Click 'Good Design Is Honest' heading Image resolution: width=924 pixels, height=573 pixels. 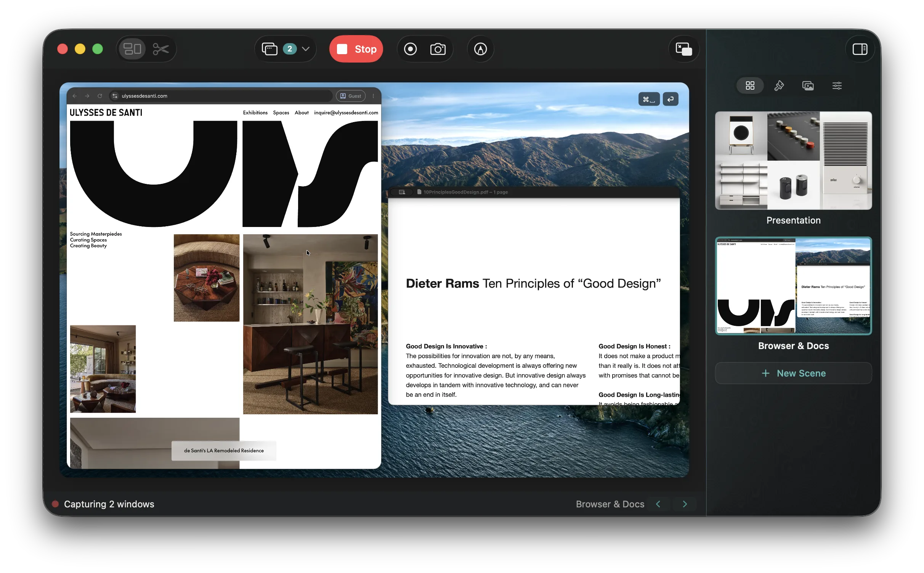coord(634,346)
